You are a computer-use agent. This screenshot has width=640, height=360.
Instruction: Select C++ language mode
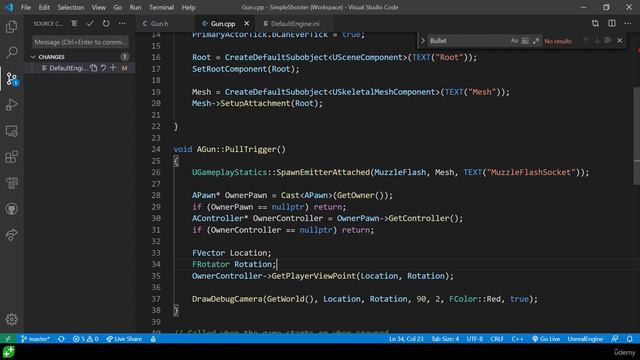coord(517,339)
